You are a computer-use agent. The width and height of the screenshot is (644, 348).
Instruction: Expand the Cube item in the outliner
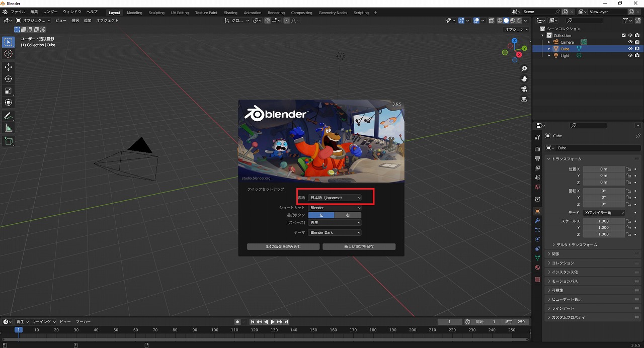pos(549,49)
